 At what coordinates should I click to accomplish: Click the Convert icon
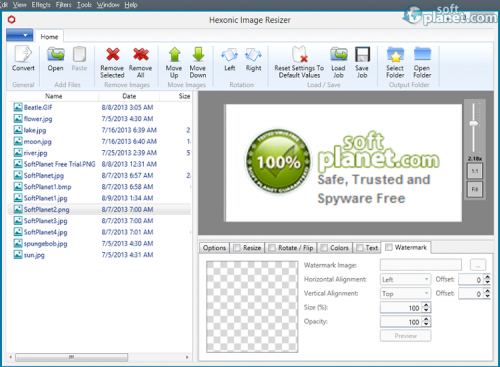tap(23, 54)
